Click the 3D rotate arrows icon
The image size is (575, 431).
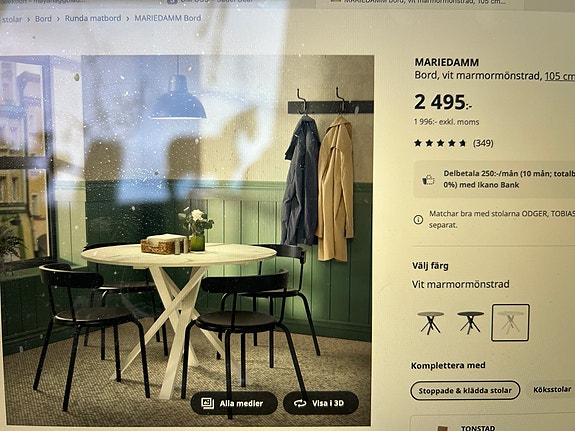click(x=300, y=403)
